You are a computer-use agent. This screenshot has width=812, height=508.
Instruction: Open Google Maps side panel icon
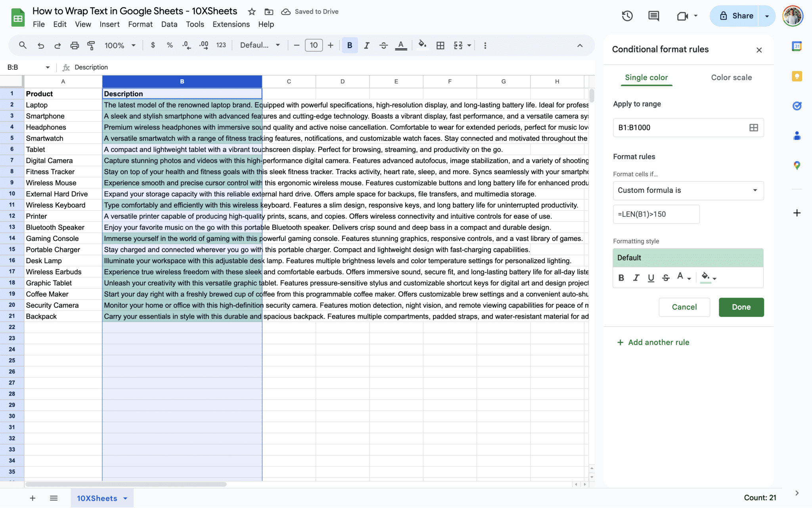tap(797, 165)
